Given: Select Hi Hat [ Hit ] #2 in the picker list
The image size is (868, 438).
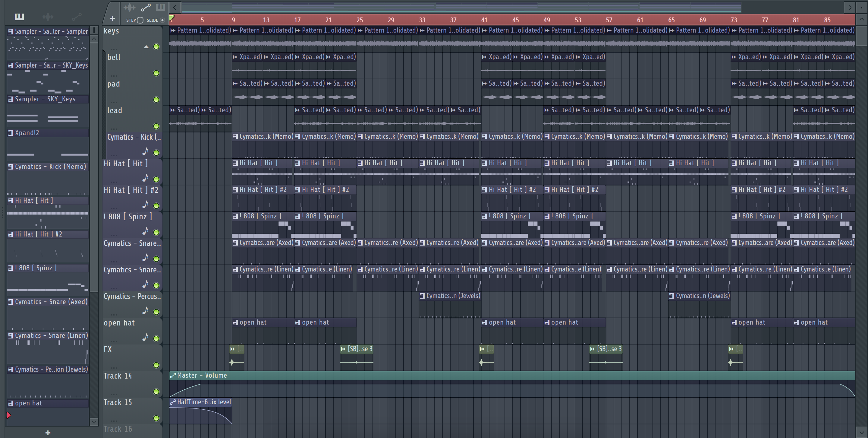Looking at the screenshot, I should click(x=48, y=234).
